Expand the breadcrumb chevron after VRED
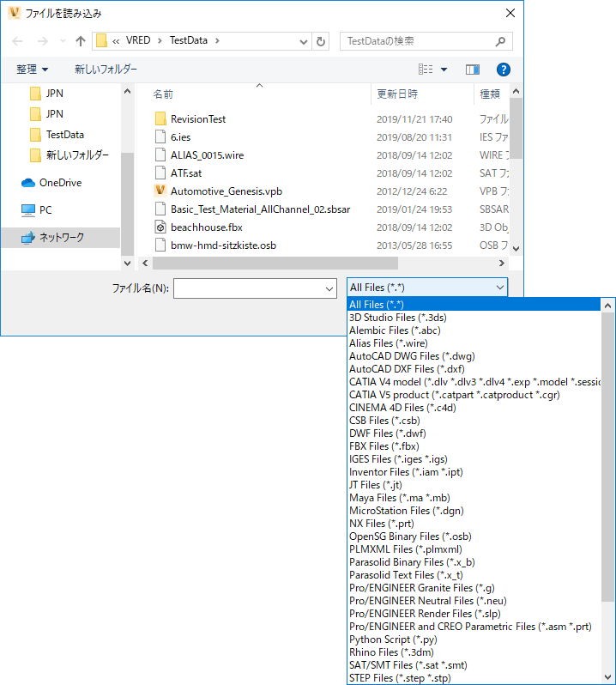The image size is (616, 685). click(x=160, y=40)
